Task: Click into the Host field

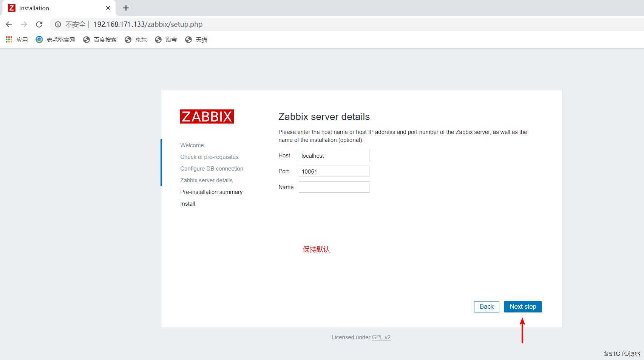Action: tap(334, 155)
